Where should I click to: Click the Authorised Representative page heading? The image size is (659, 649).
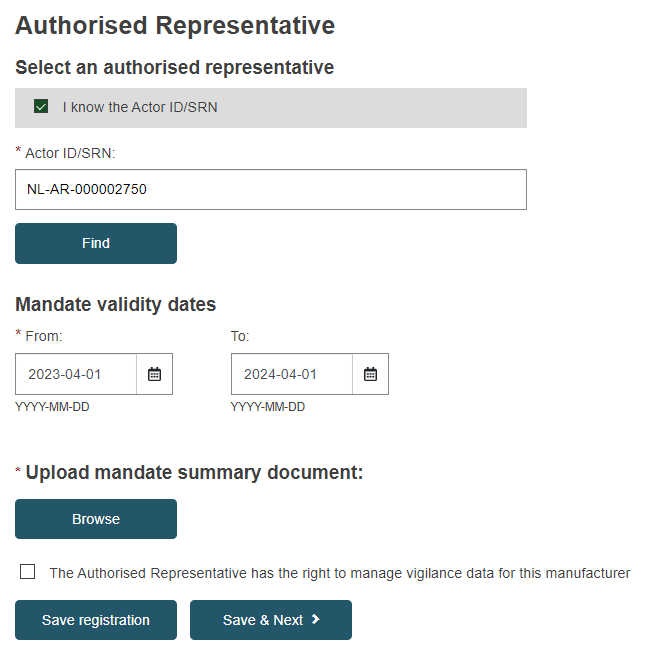(x=175, y=26)
